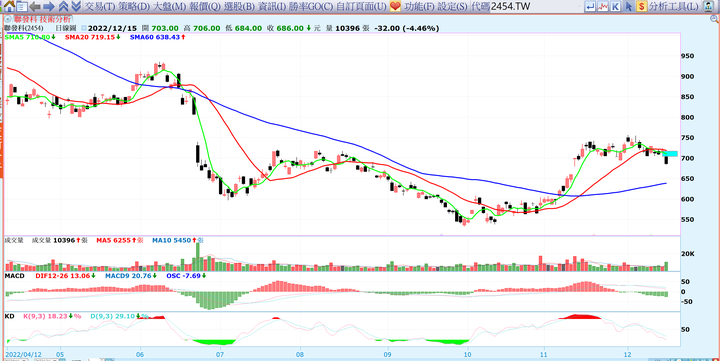Switch to K-line chart with the K icon

[615, 6]
